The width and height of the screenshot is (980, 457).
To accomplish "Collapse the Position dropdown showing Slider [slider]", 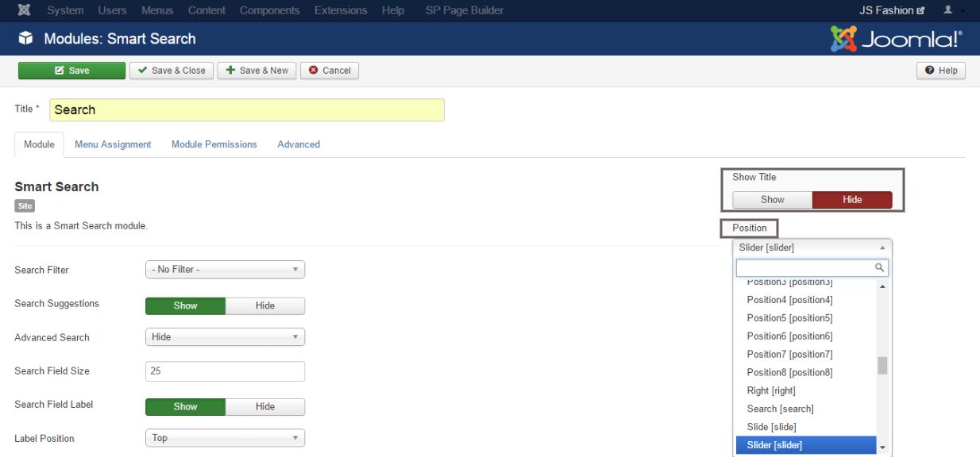I will pos(812,248).
